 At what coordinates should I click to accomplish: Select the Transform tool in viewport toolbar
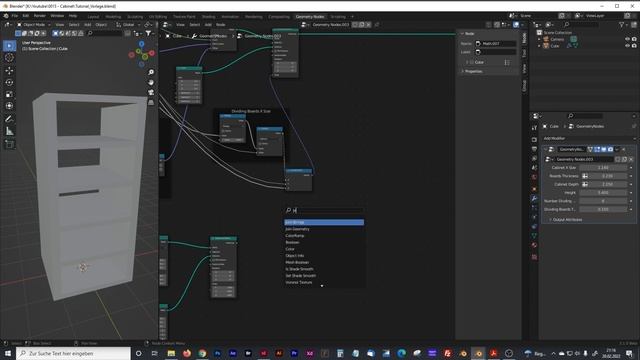(9, 106)
